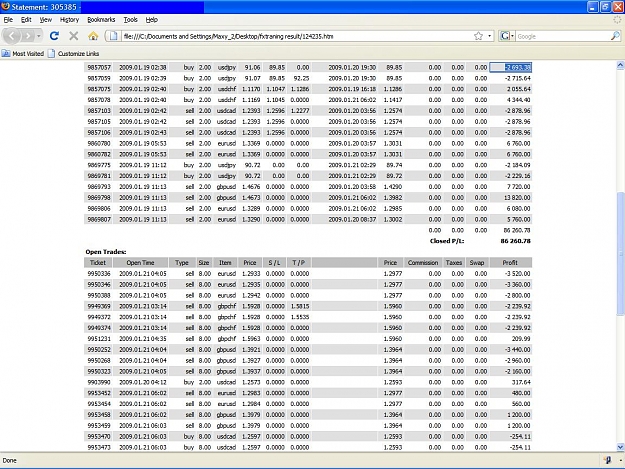Click the Customize Links bookmark
This screenshot has width=625, height=469.
pyautogui.click(x=73, y=53)
